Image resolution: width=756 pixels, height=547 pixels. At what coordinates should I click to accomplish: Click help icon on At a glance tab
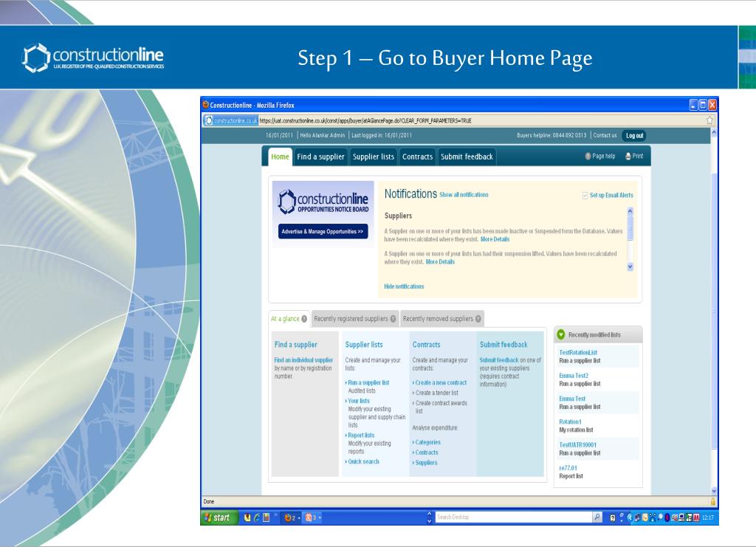pyautogui.click(x=304, y=319)
